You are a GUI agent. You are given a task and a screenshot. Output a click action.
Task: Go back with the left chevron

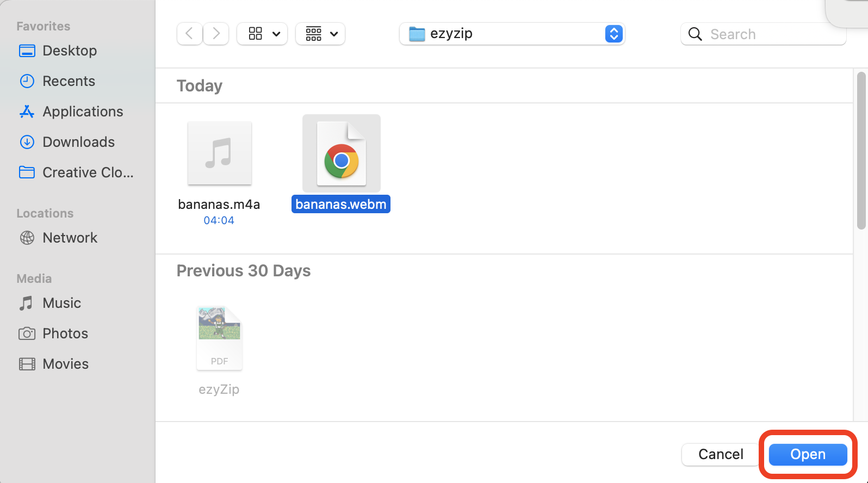pyautogui.click(x=190, y=34)
